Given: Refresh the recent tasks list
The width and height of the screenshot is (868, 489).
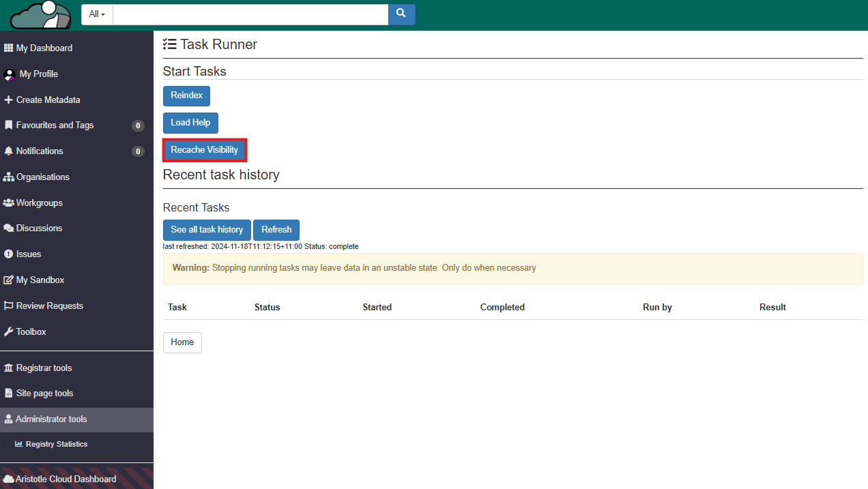Looking at the screenshot, I should tap(276, 230).
